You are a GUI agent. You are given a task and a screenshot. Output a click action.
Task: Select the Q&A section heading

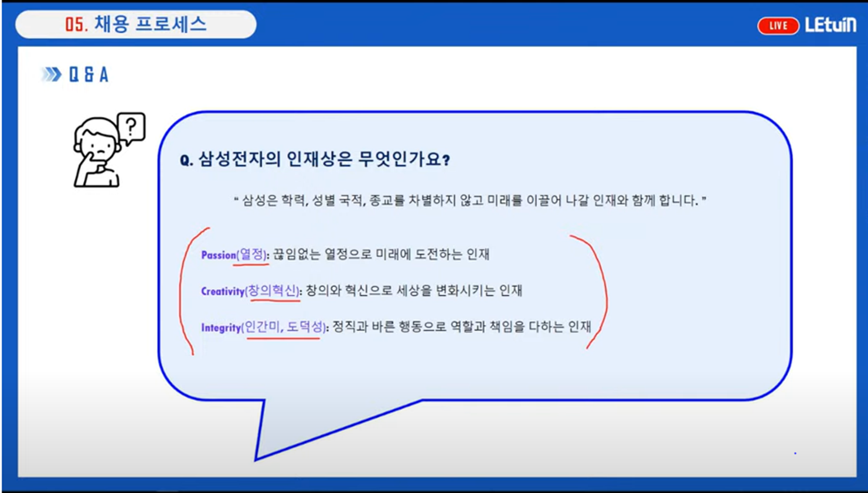(88, 74)
